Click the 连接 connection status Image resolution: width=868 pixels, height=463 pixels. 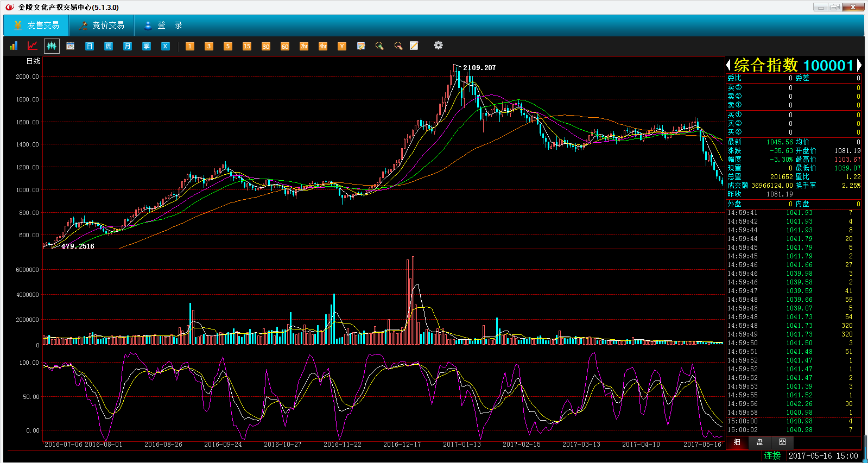point(772,456)
